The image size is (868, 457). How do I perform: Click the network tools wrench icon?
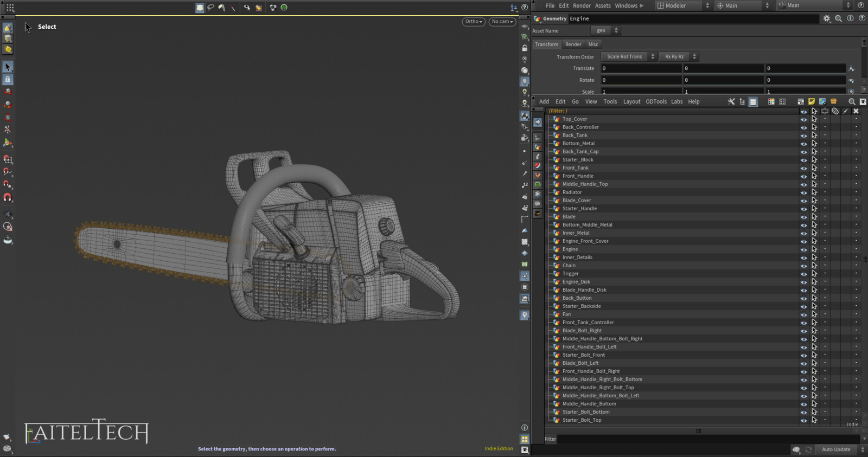click(731, 102)
